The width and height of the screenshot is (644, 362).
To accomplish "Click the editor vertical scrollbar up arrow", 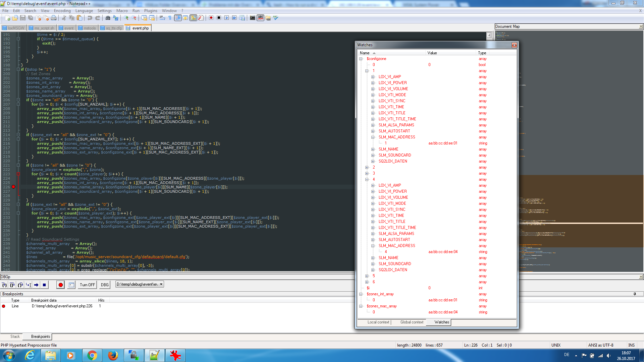I will (489, 35).
